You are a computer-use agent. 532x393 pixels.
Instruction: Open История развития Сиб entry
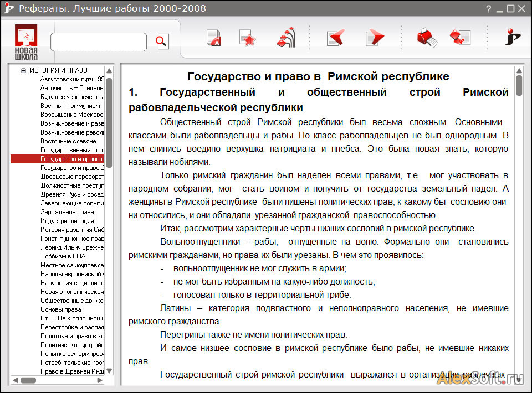72,230
